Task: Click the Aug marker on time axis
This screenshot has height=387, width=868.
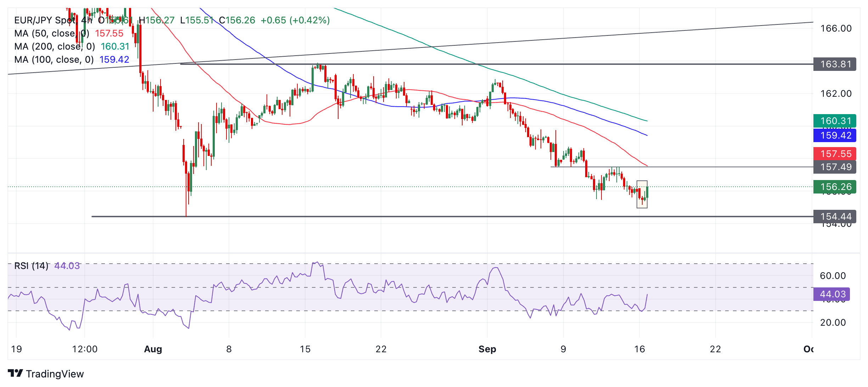Action: click(153, 349)
